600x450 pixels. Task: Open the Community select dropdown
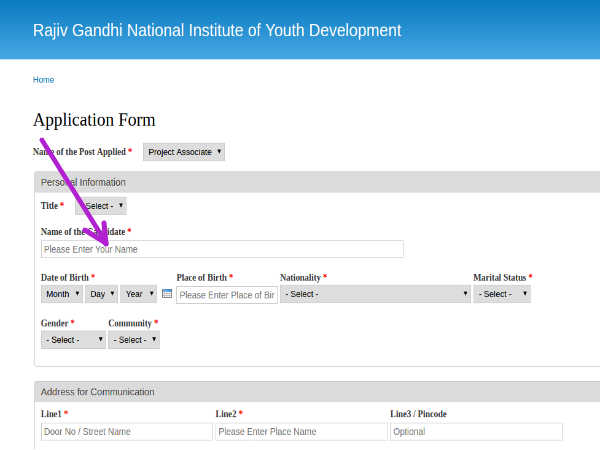pyautogui.click(x=134, y=340)
